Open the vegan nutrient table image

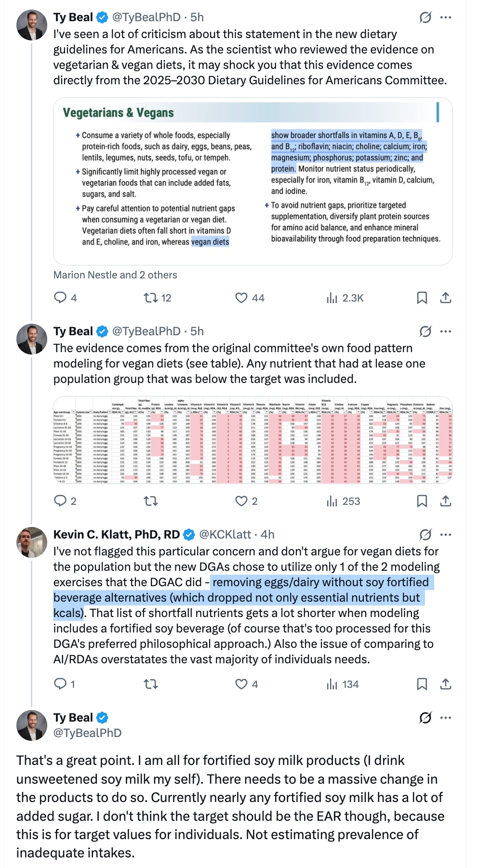pyautogui.click(x=253, y=440)
